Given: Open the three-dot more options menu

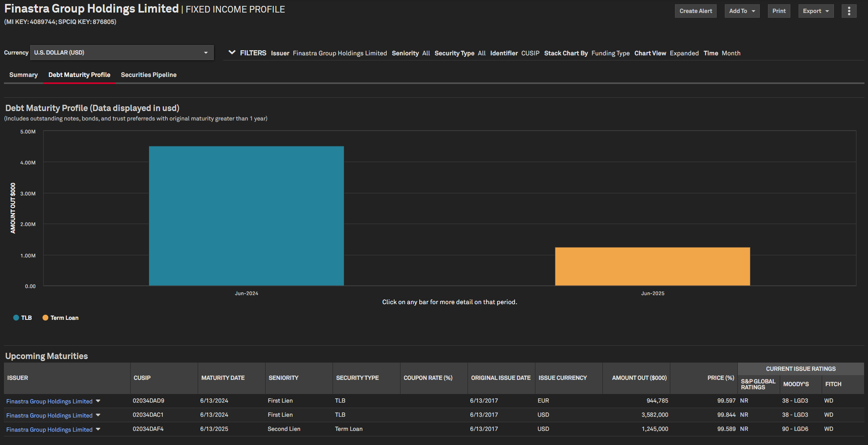Looking at the screenshot, I should tap(849, 11).
